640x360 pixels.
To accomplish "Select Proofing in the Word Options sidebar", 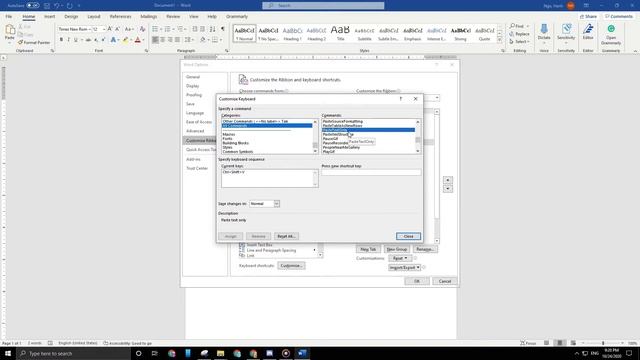I will [x=194, y=95].
